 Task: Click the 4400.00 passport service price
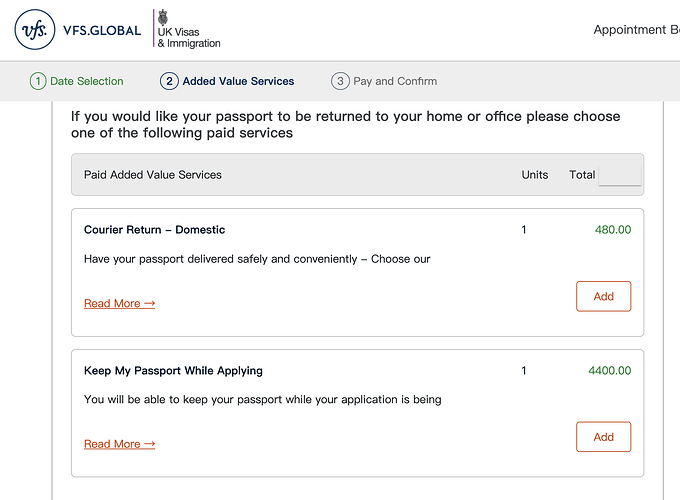(x=609, y=371)
